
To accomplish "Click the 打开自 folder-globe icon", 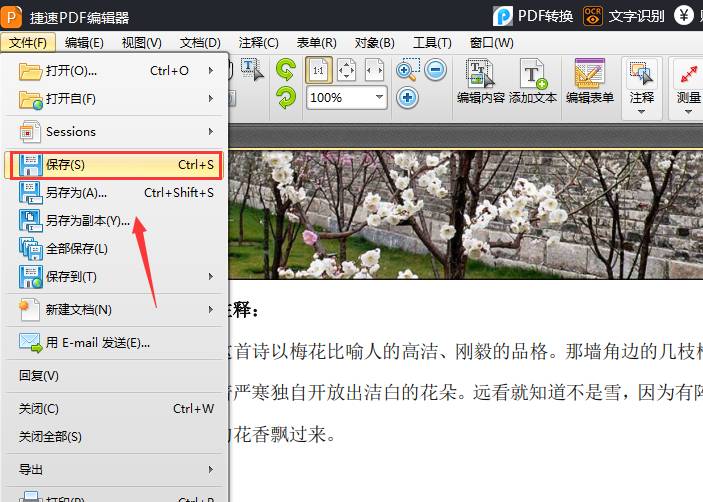I will [30, 100].
